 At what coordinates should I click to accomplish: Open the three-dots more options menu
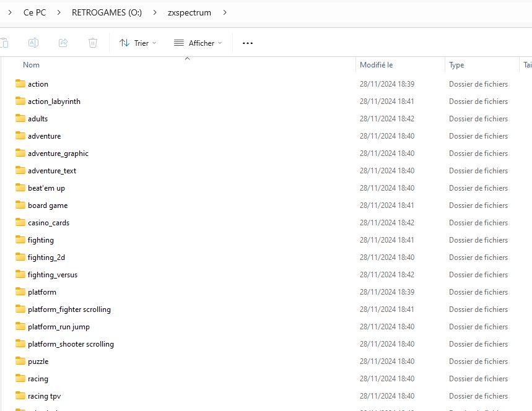pos(248,43)
